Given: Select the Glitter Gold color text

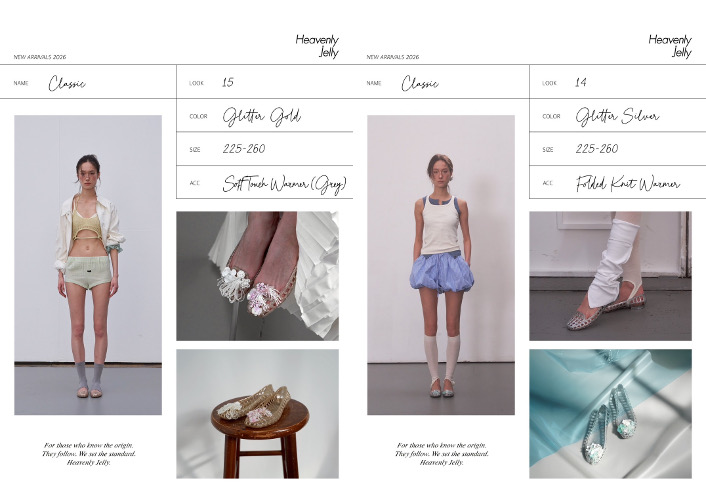Looking at the screenshot, I should point(262,116).
